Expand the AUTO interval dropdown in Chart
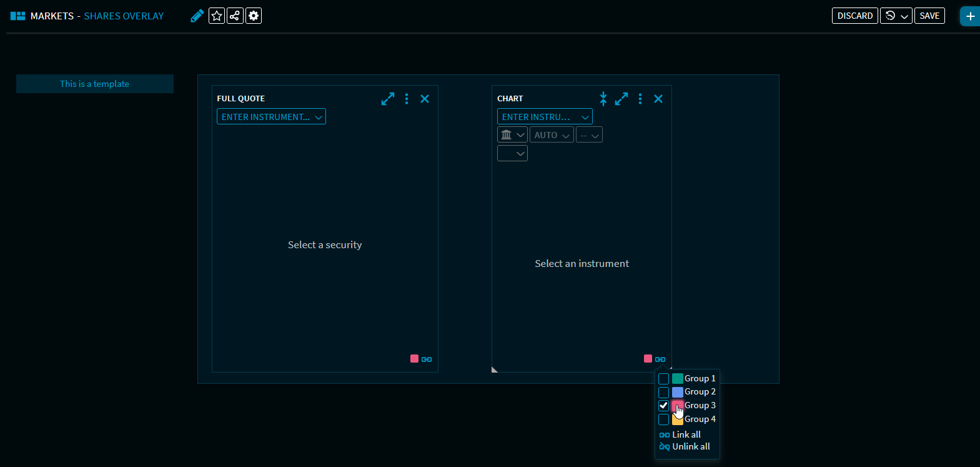This screenshot has width=980, height=467. [552, 135]
